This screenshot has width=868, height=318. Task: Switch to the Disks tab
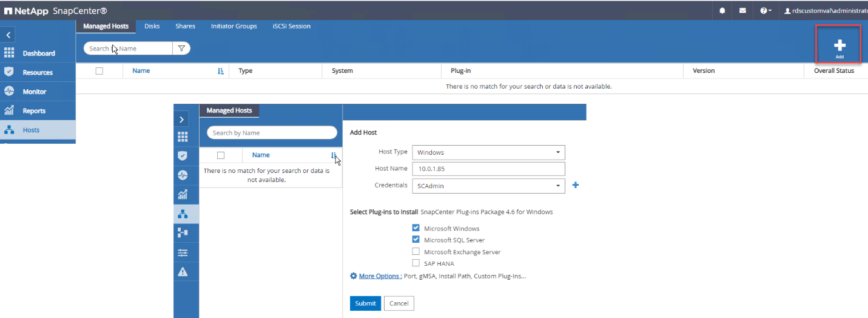[x=152, y=26]
